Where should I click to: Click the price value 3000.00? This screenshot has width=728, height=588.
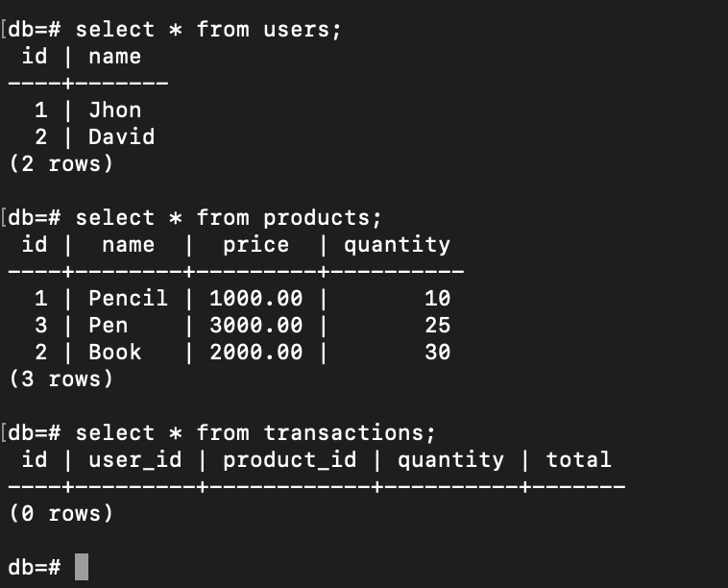point(255,325)
